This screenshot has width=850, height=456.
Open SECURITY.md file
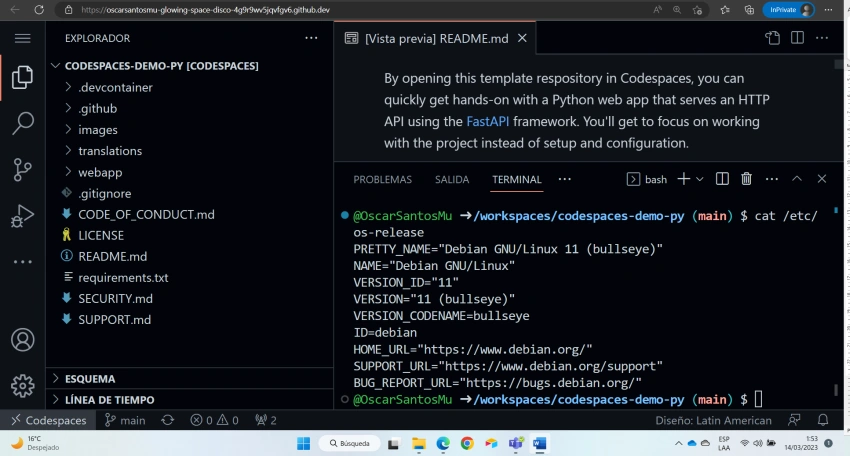pyautogui.click(x=115, y=299)
